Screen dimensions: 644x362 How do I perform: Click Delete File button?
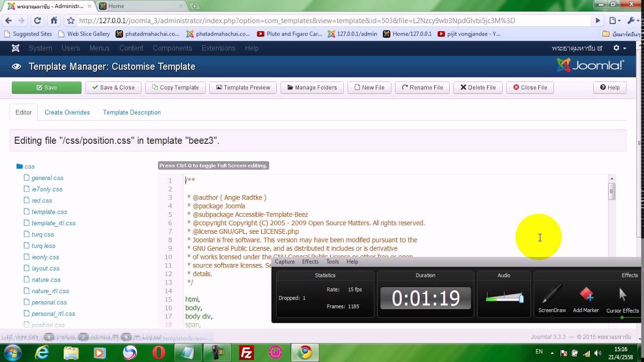[x=478, y=87]
